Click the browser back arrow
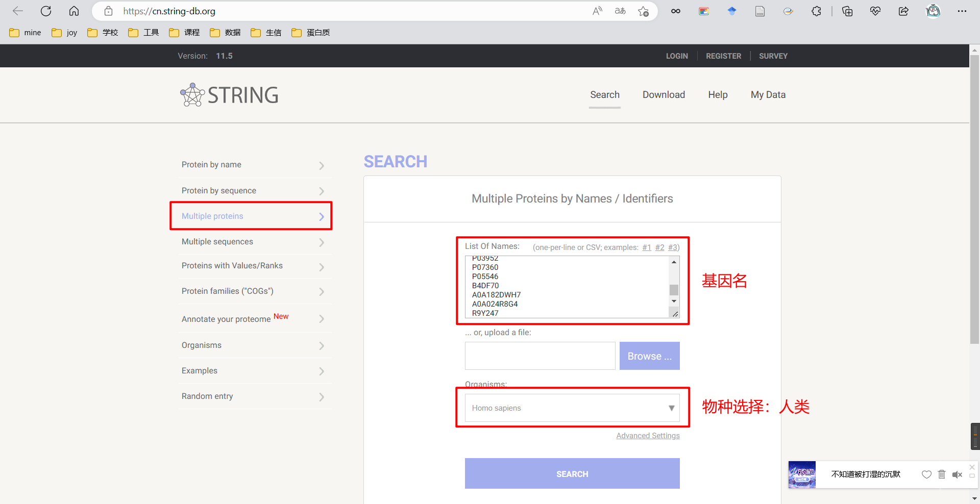 pyautogui.click(x=18, y=11)
